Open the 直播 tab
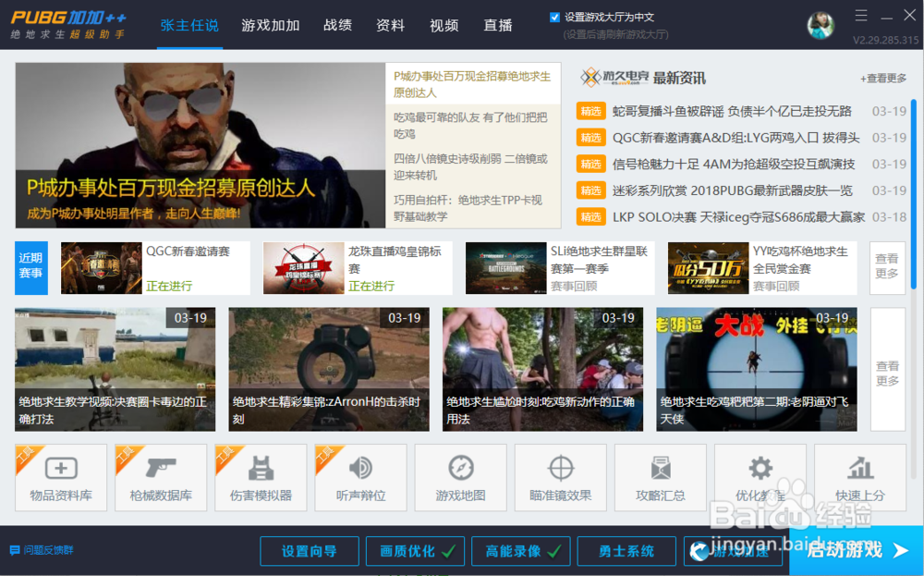 pyautogui.click(x=497, y=25)
